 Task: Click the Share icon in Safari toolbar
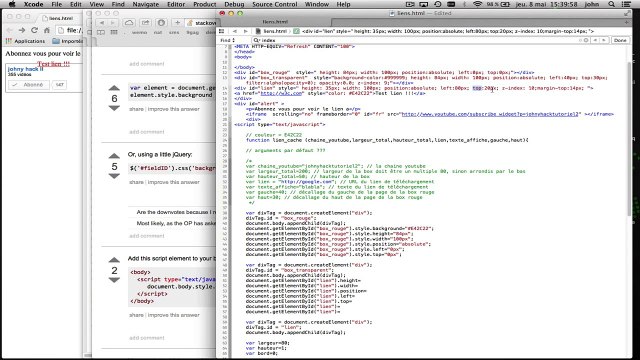click(x=145, y=23)
